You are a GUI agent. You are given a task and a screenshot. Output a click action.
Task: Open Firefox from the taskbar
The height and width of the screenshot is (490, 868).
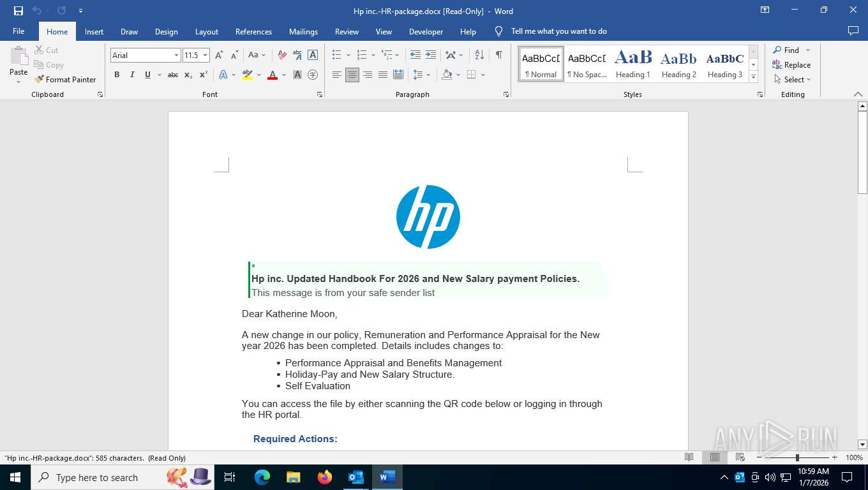tap(325, 477)
